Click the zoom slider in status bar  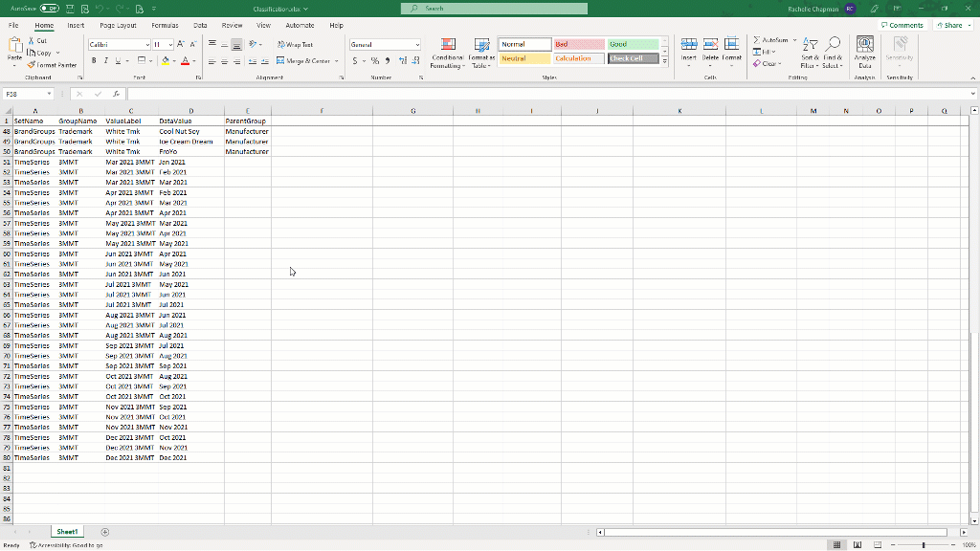tap(924, 545)
